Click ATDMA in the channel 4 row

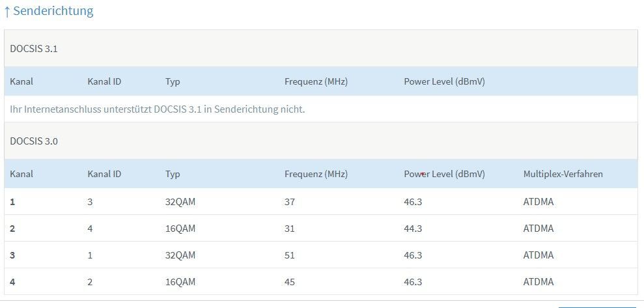click(x=539, y=282)
